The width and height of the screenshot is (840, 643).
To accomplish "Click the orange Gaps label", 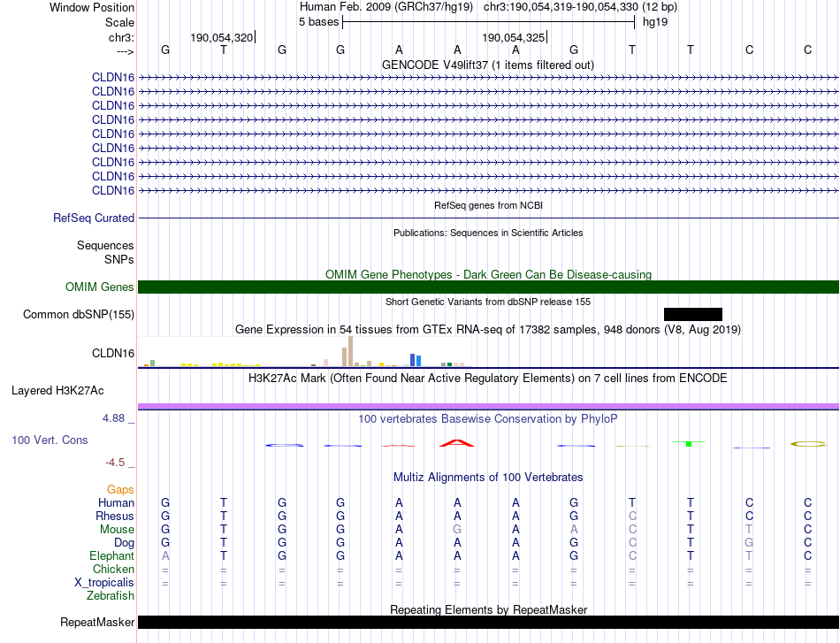I will click(x=120, y=489).
